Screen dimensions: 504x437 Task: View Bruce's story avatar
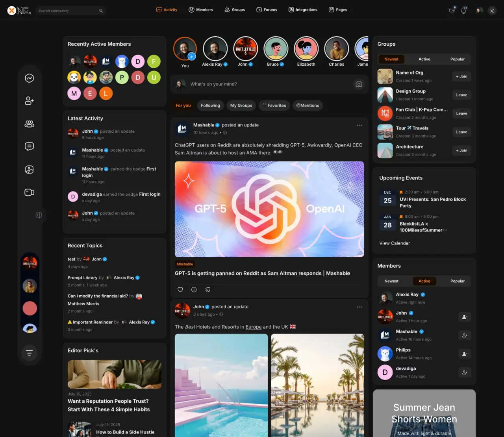[x=276, y=49]
